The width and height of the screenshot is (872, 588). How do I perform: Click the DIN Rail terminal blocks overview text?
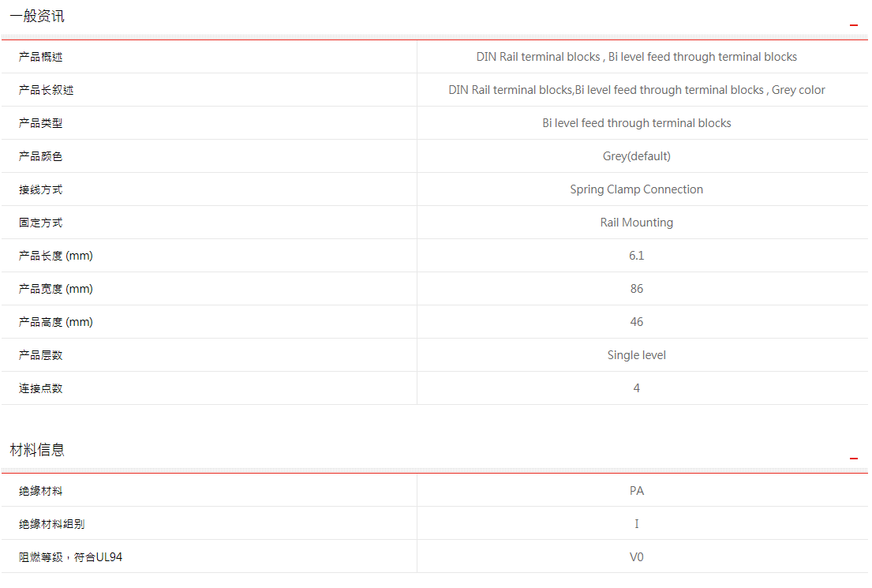(x=636, y=57)
